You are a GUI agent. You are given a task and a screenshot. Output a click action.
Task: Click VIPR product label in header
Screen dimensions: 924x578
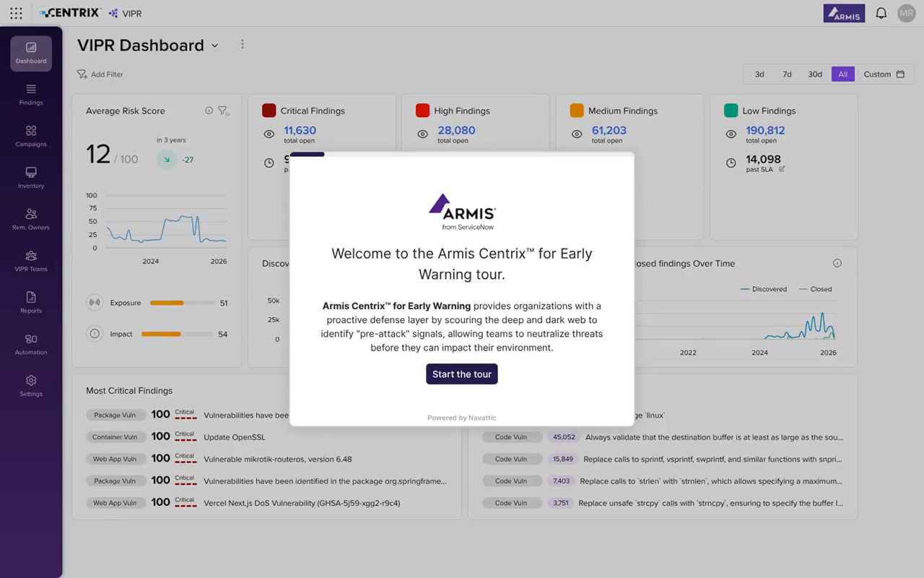(125, 13)
